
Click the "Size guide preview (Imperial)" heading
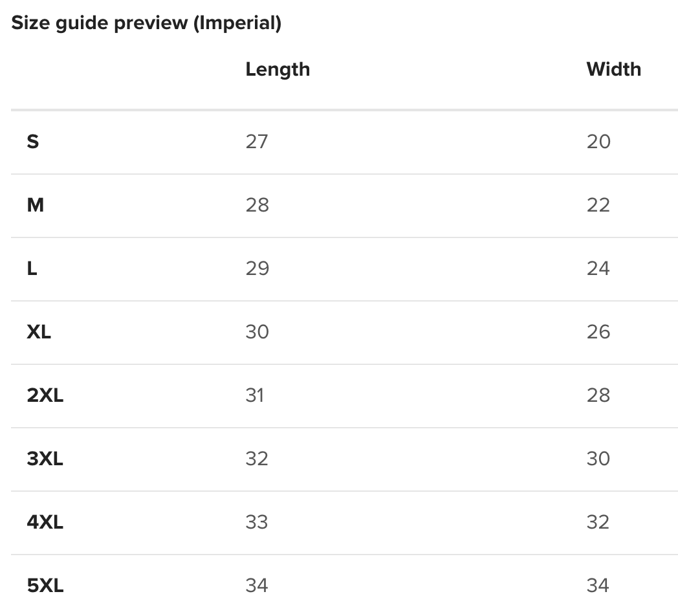(146, 23)
